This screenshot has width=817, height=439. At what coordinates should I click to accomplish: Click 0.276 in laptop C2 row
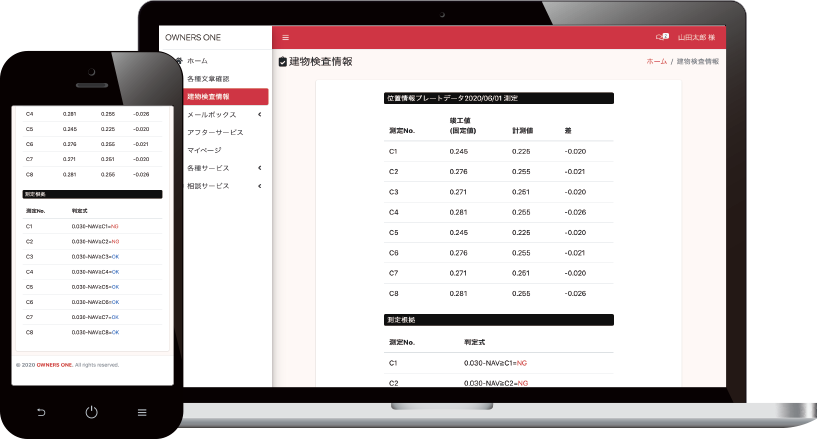coord(459,171)
